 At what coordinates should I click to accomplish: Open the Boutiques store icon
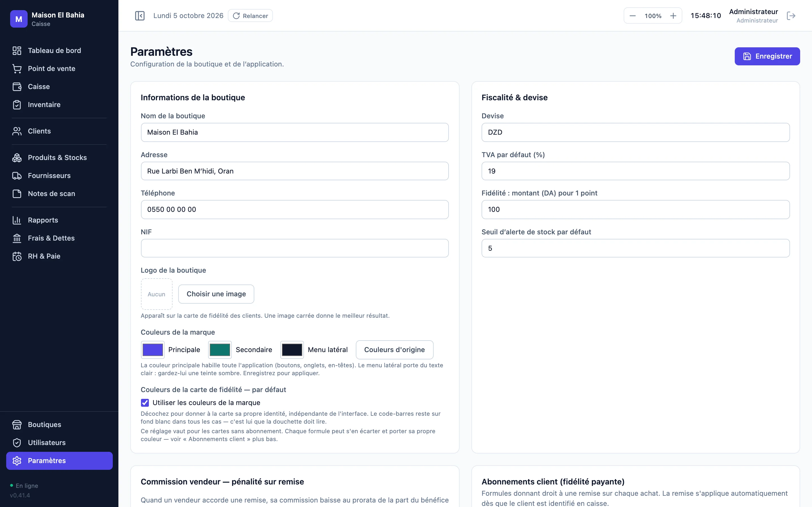click(17, 424)
